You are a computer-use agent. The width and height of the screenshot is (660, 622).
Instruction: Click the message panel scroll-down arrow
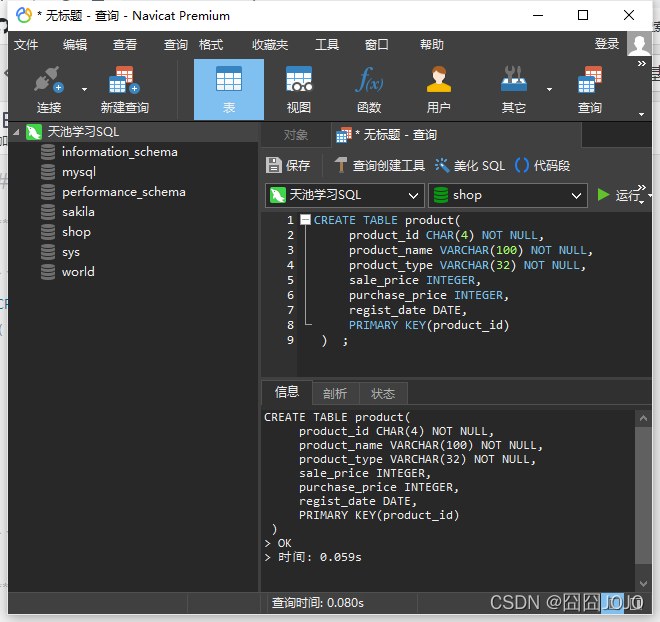pos(643,584)
